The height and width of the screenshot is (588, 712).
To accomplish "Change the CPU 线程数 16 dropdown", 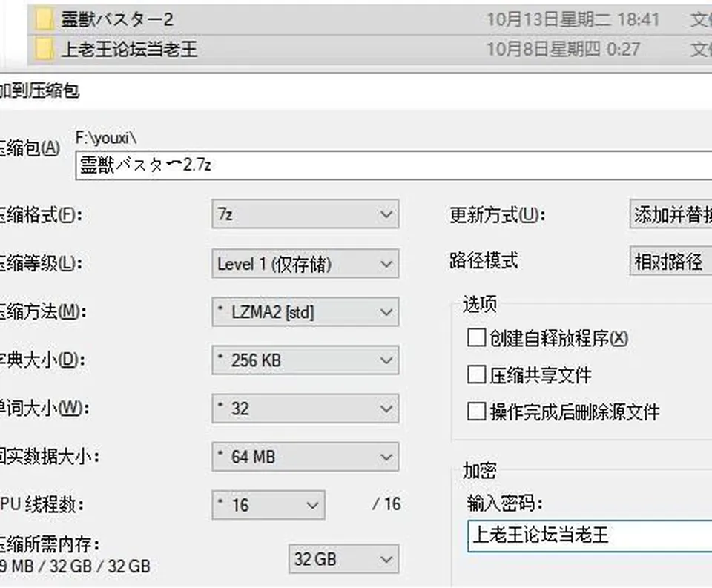I will [268, 504].
